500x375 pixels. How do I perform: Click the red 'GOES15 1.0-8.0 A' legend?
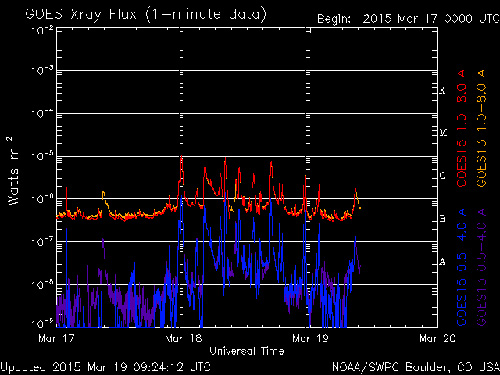point(462,128)
